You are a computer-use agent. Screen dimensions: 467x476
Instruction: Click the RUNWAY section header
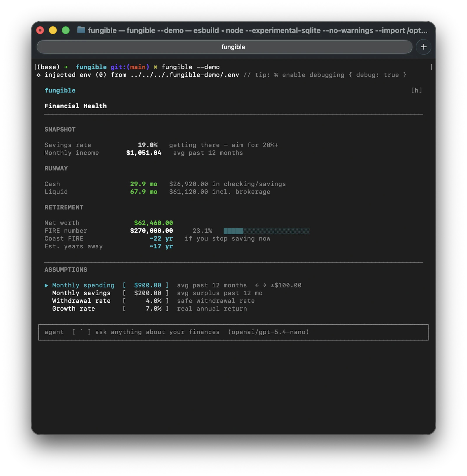click(56, 168)
